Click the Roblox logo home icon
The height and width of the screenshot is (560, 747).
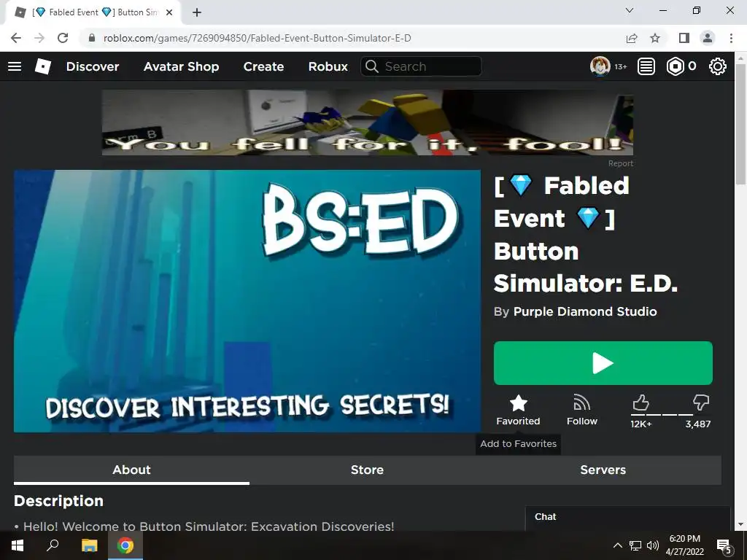pos(43,66)
